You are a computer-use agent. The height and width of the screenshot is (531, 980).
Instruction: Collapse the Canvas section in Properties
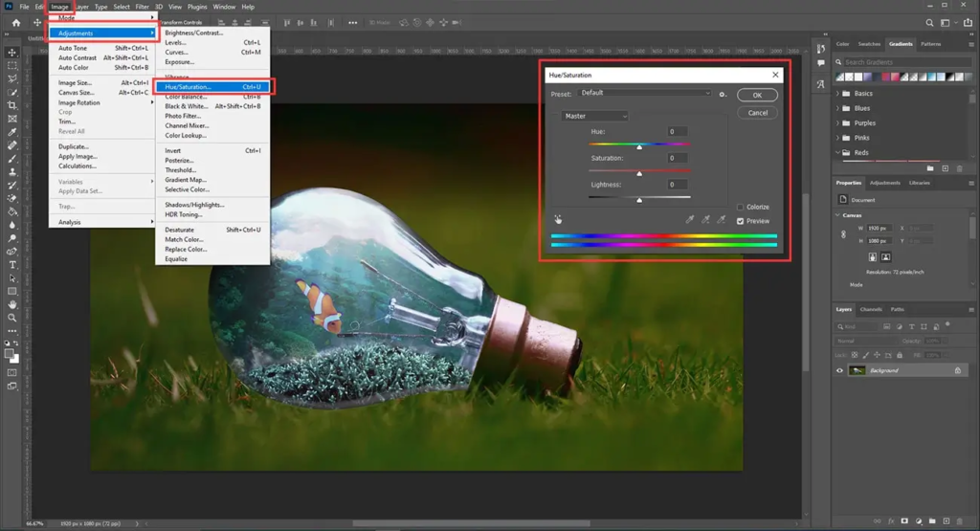[838, 215]
